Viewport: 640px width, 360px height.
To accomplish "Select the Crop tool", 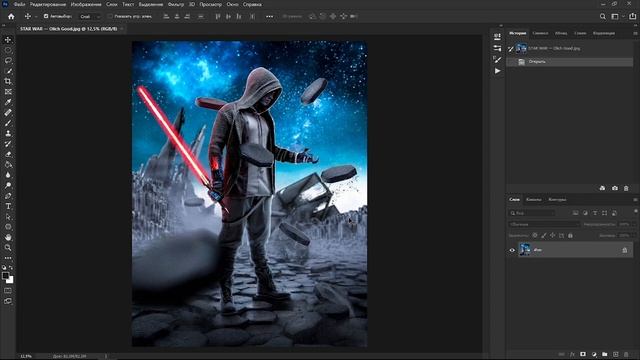I will (x=8, y=81).
